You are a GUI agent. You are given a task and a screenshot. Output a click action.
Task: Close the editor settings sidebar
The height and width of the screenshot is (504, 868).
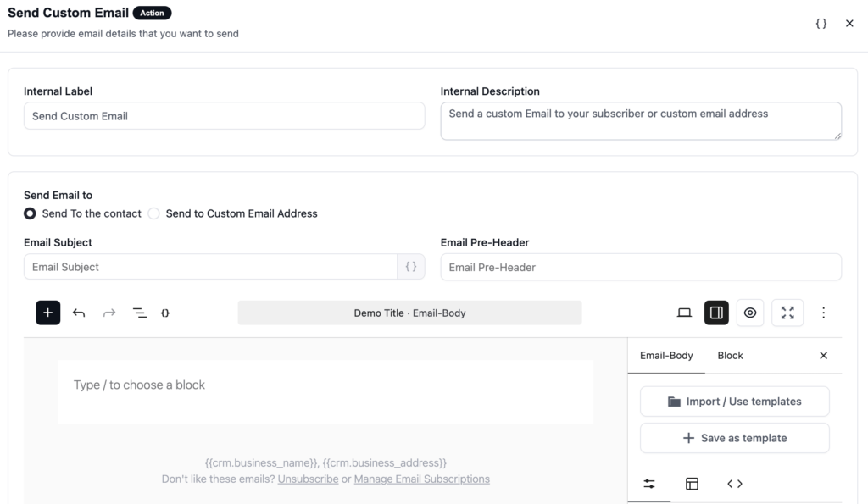[x=823, y=356]
